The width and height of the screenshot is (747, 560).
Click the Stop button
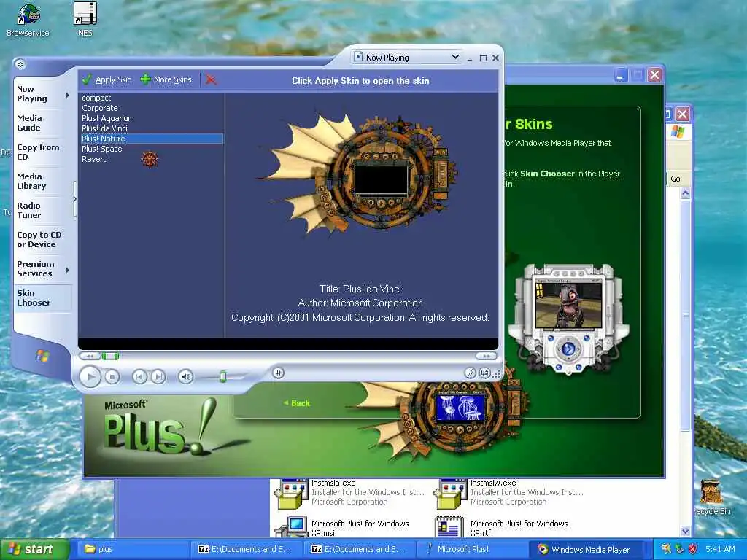pos(112,377)
